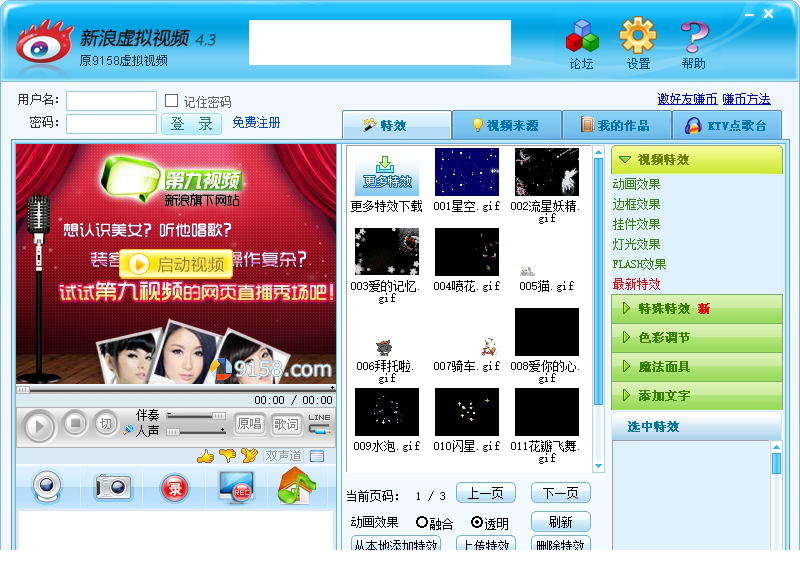Select the 002流星妖精.gif thumbnail
Viewport: 800px width, 572px height.
click(x=547, y=172)
